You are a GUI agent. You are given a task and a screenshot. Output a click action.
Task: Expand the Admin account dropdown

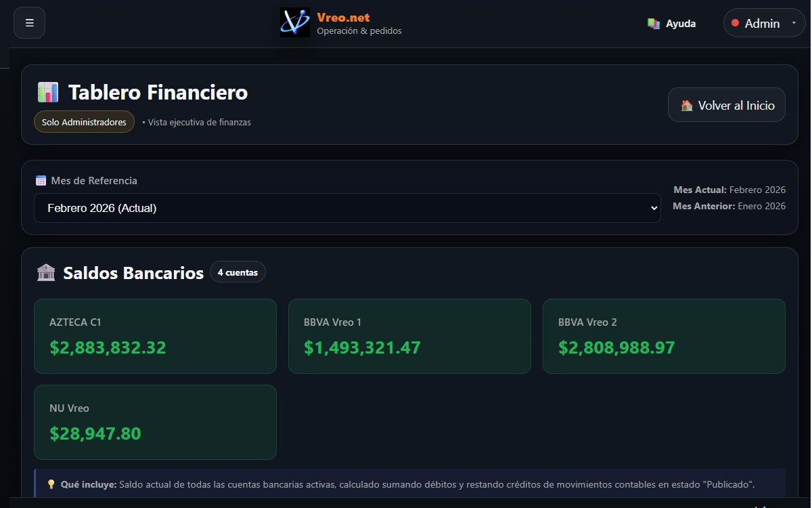click(765, 22)
